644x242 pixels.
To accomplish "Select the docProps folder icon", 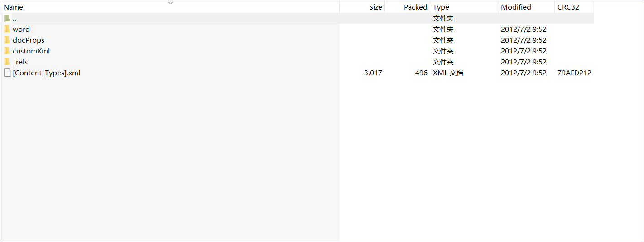I will point(7,40).
